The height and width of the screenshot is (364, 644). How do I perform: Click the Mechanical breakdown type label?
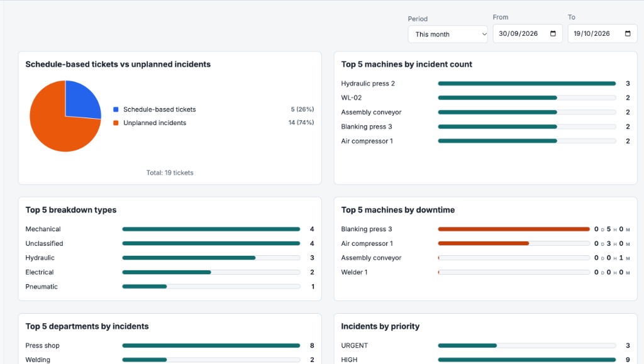(43, 229)
